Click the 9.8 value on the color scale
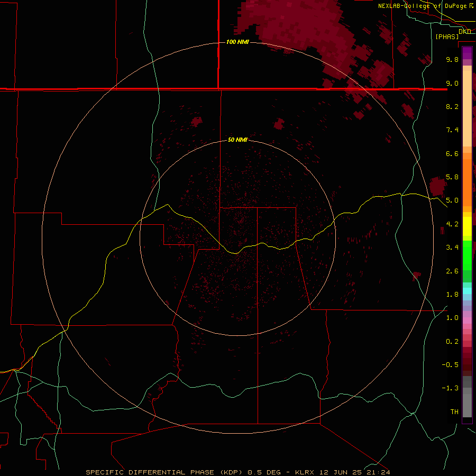The height and width of the screenshot is (476, 476). click(x=452, y=59)
